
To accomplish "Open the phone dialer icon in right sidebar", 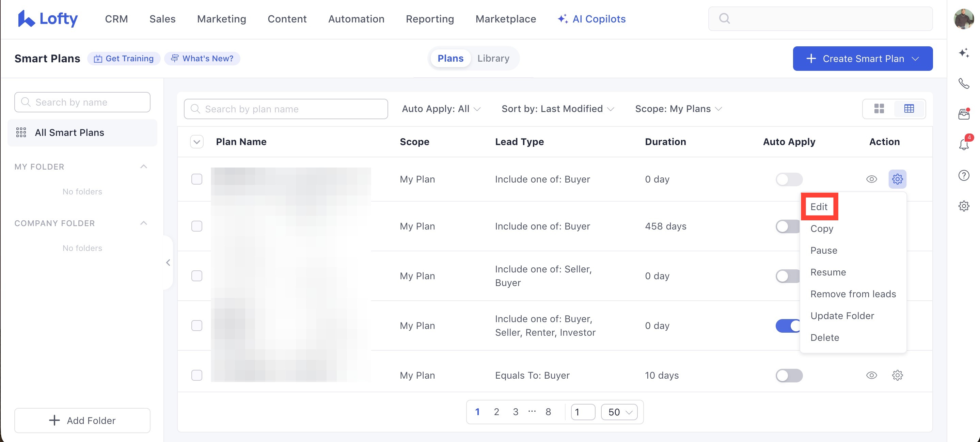I will [964, 83].
